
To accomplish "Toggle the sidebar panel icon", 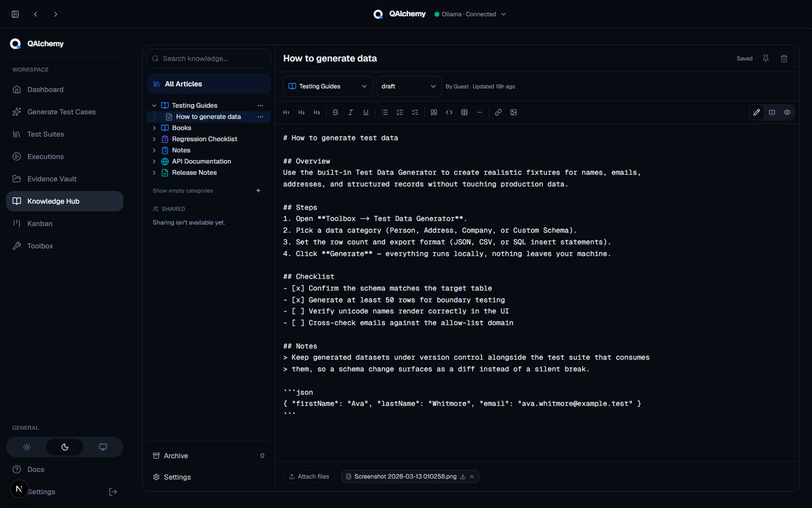I will pyautogui.click(x=15, y=14).
